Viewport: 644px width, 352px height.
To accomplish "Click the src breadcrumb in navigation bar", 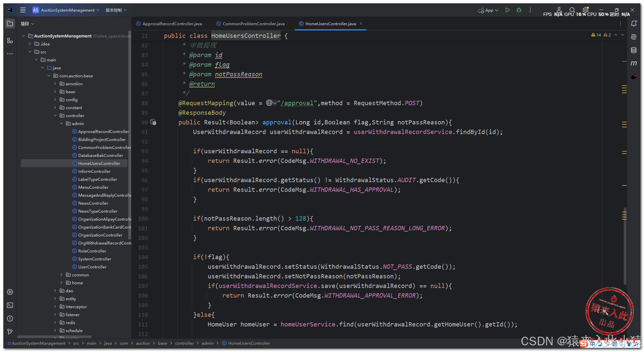I will (76, 343).
